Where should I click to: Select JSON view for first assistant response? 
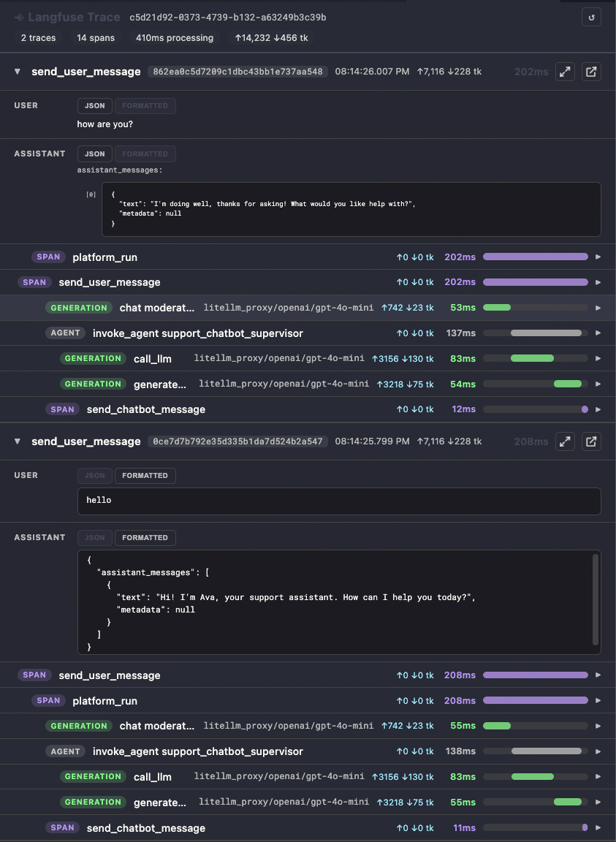point(94,153)
